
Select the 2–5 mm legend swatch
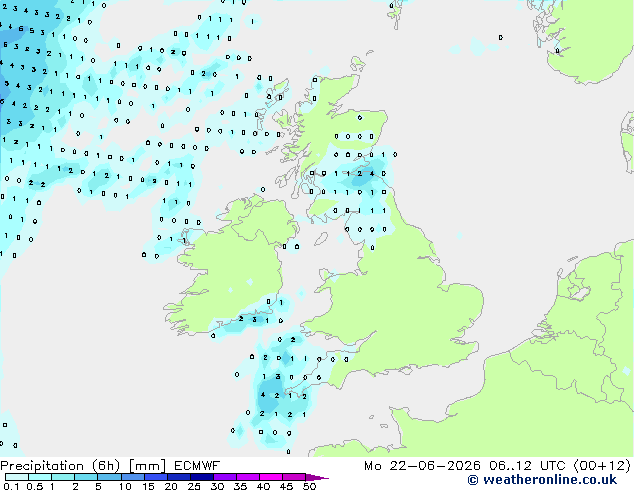tap(86, 477)
